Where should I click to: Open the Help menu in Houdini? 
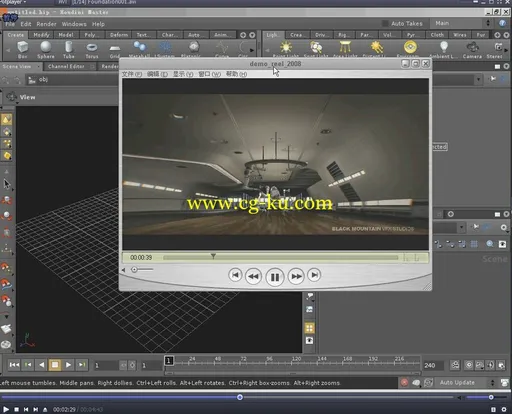pos(98,24)
